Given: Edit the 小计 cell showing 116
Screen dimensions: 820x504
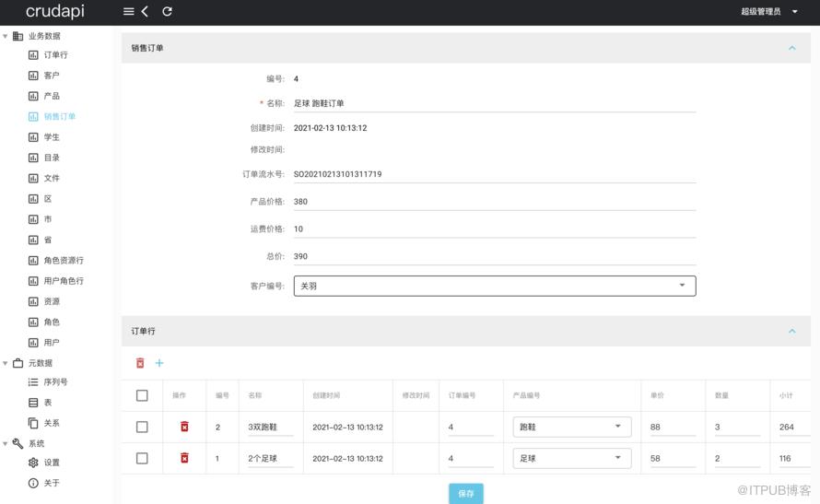Looking at the screenshot, I should click(x=794, y=459).
